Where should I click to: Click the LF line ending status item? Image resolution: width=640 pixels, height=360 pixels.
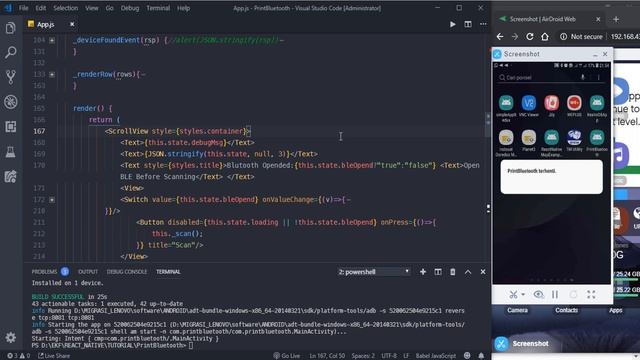[406, 356]
